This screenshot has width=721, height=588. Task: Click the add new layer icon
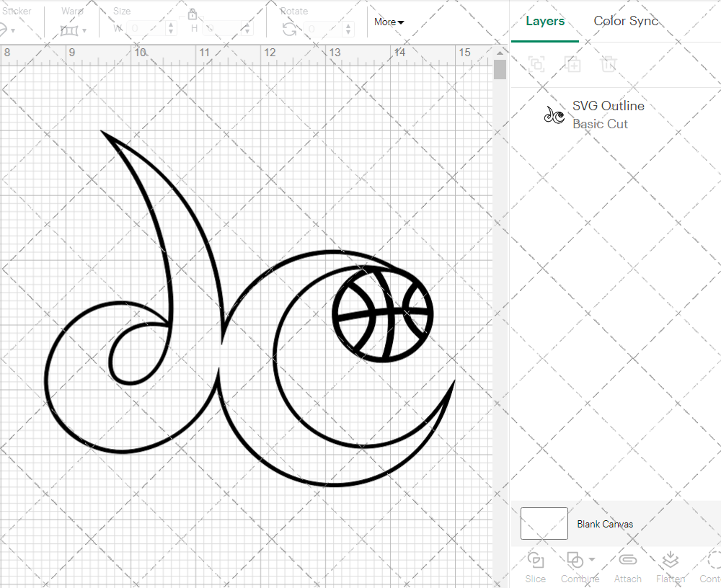[573, 64]
